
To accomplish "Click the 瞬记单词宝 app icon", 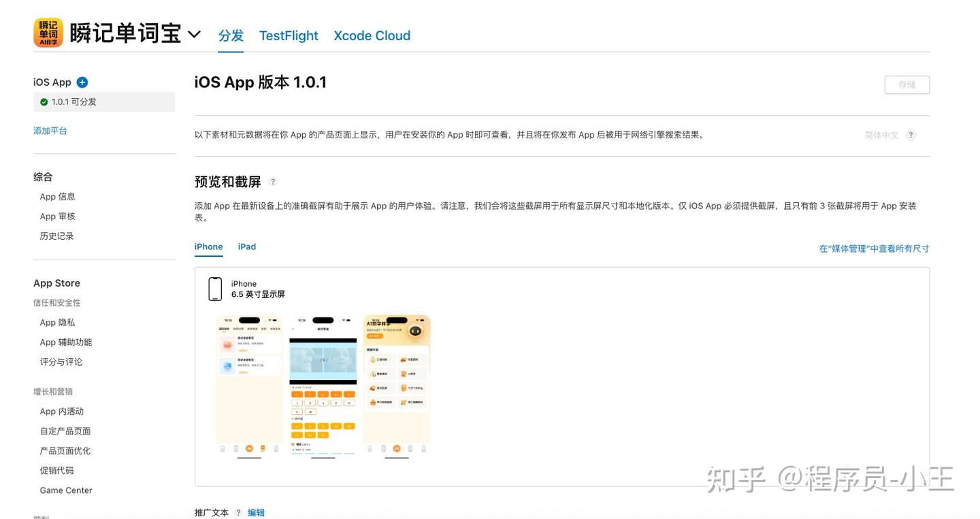I will pyautogui.click(x=48, y=33).
